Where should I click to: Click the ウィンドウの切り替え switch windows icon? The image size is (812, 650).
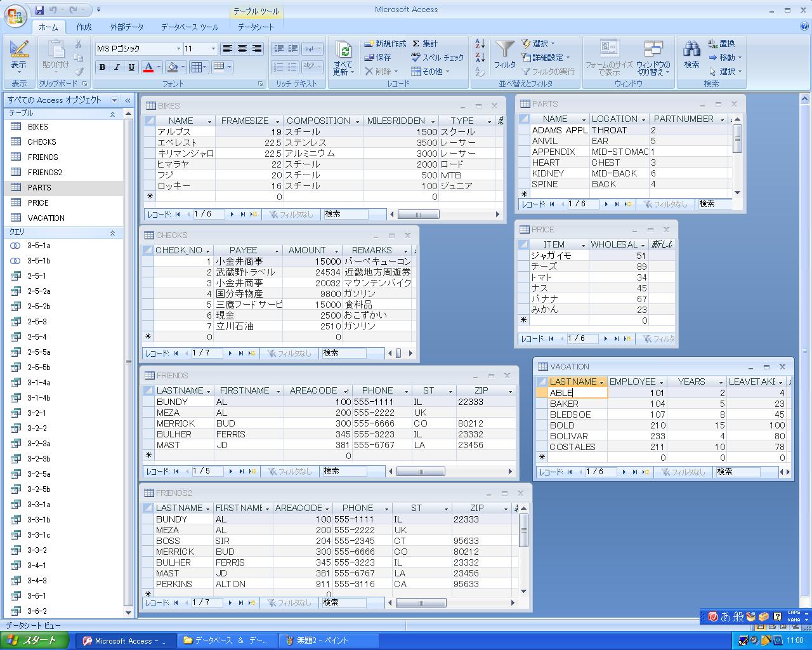653,50
